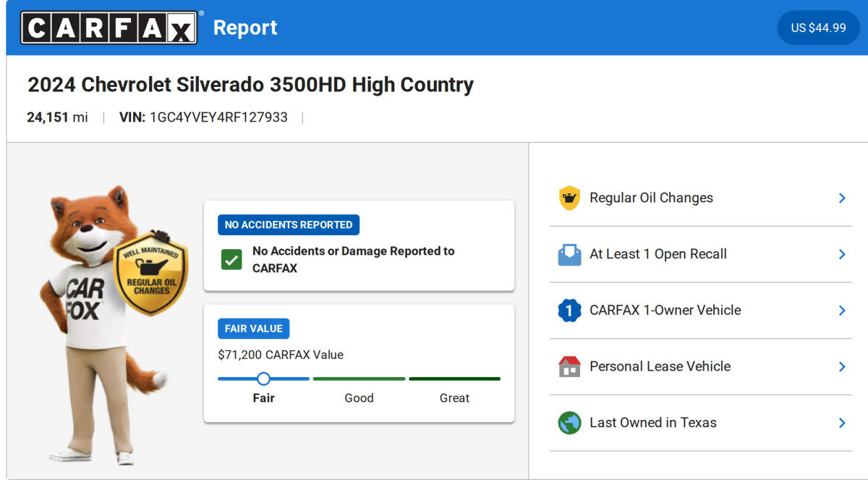
Task: Expand the Open Recall chevron arrow
Action: click(x=842, y=254)
